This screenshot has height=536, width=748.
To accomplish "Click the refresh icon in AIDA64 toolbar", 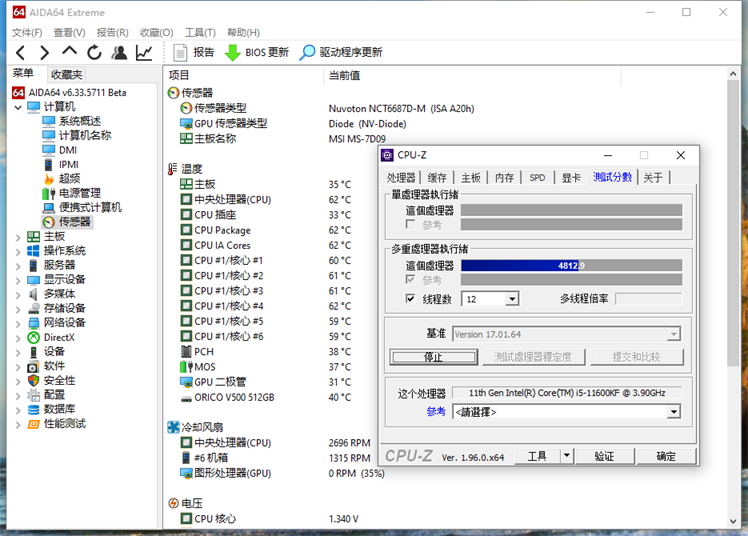I will point(94,52).
